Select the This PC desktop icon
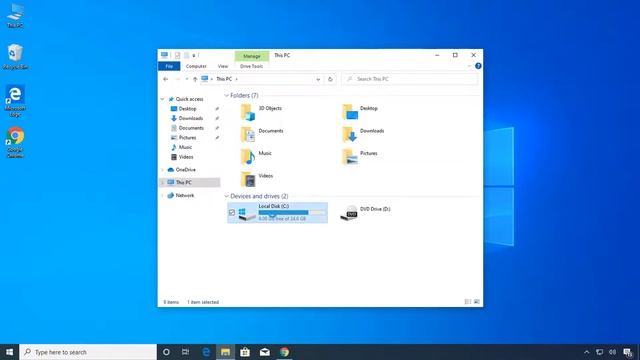Screen dimensions: 640x360 pos(15,16)
